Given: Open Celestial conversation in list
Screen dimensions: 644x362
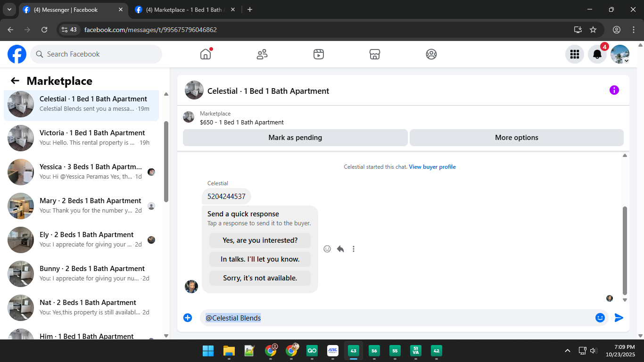Looking at the screenshot, I should pyautogui.click(x=81, y=104).
